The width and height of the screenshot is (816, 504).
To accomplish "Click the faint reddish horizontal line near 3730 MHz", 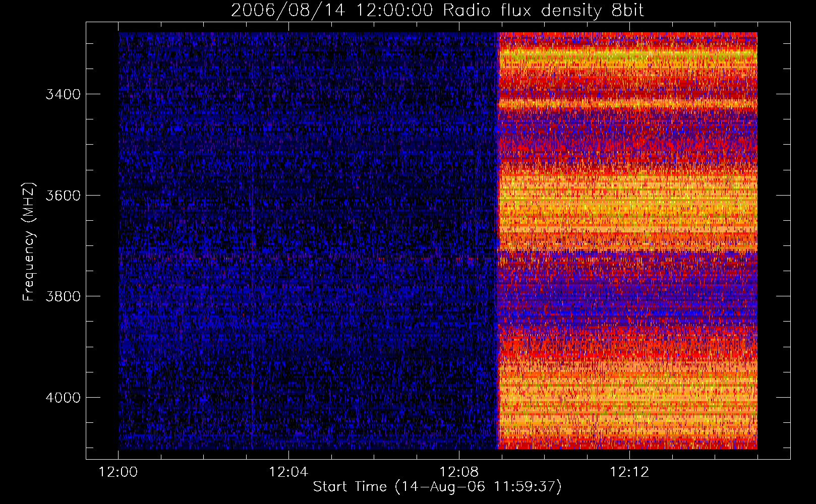I will pyautogui.click(x=308, y=259).
